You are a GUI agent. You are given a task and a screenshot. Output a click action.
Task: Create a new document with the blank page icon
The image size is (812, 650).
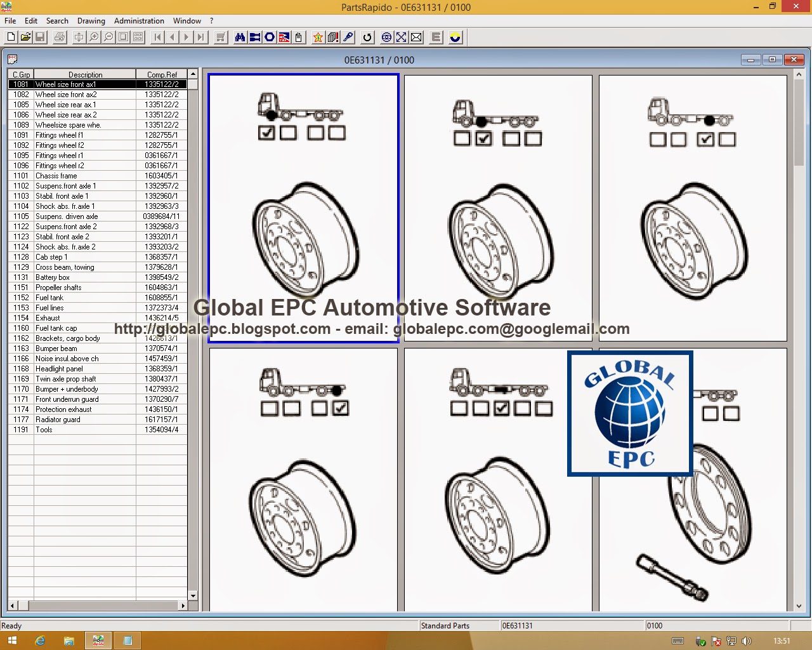click(x=11, y=37)
